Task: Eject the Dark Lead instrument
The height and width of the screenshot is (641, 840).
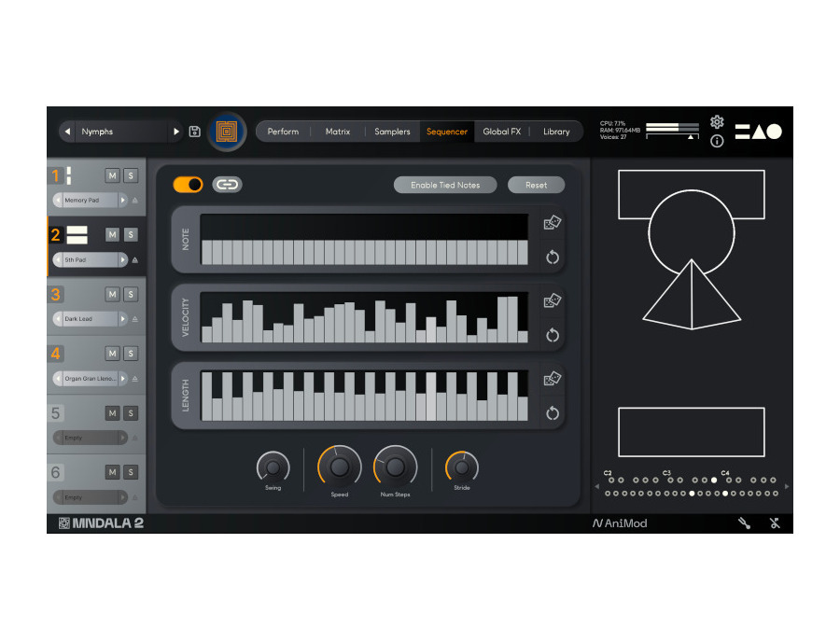Action: click(x=135, y=319)
